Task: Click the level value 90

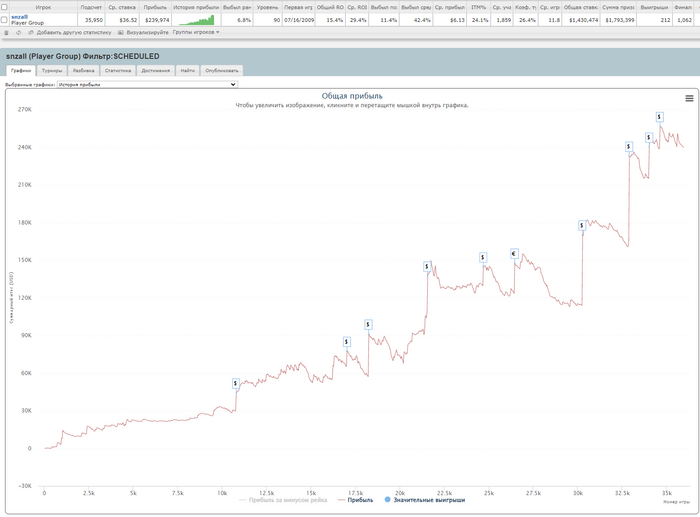Action: point(277,20)
